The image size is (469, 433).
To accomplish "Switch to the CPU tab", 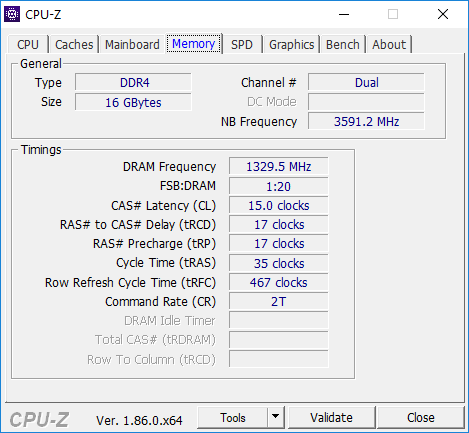I will (x=28, y=44).
